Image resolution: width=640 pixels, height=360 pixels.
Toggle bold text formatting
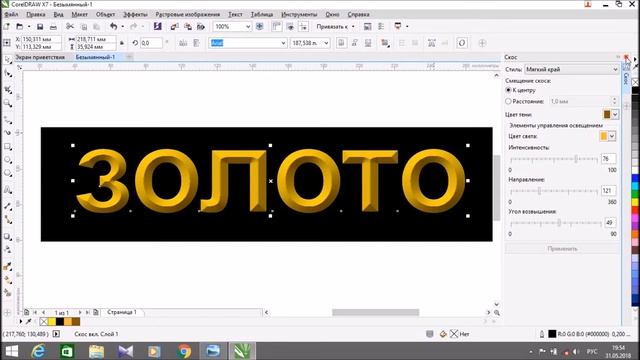[341, 43]
